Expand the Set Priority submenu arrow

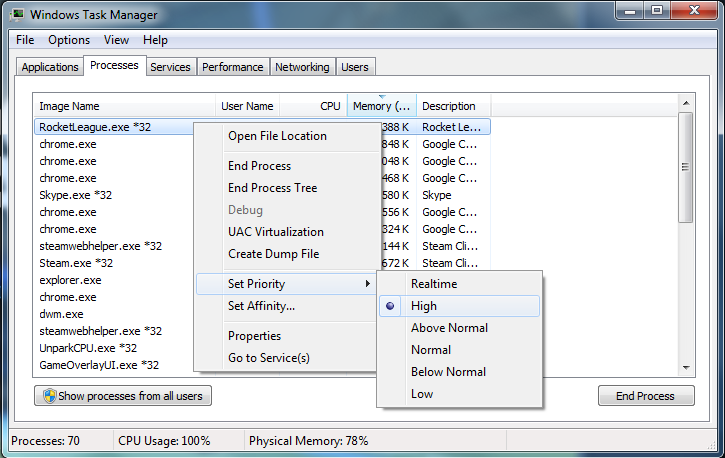(x=367, y=284)
